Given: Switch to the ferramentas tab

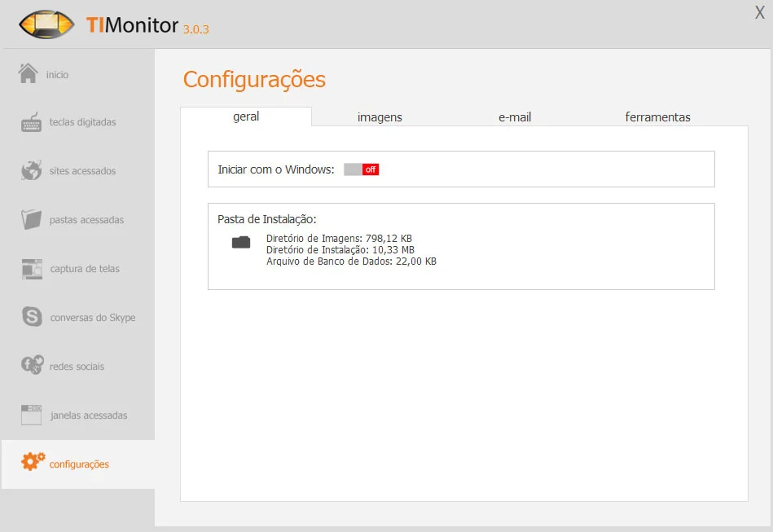Looking at the screenshot, I should tap(657, 117).
